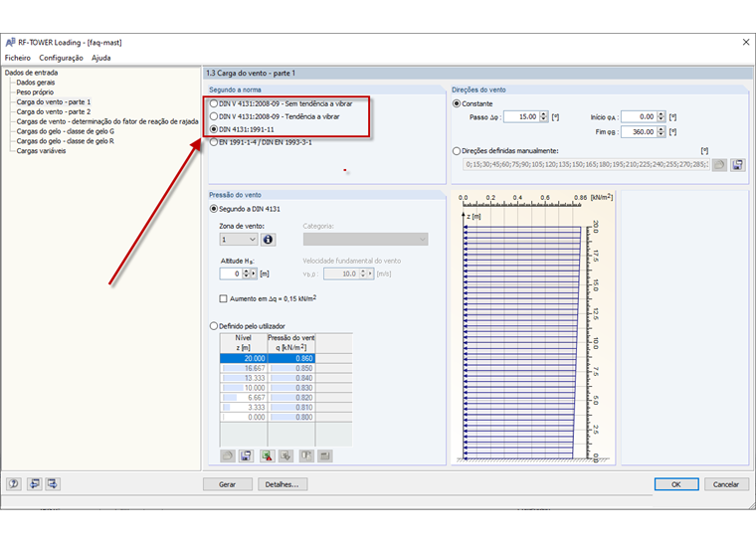Increase Passo Δφ spinner value
Viewport: 756px width, 543px height.
[544, 114]
